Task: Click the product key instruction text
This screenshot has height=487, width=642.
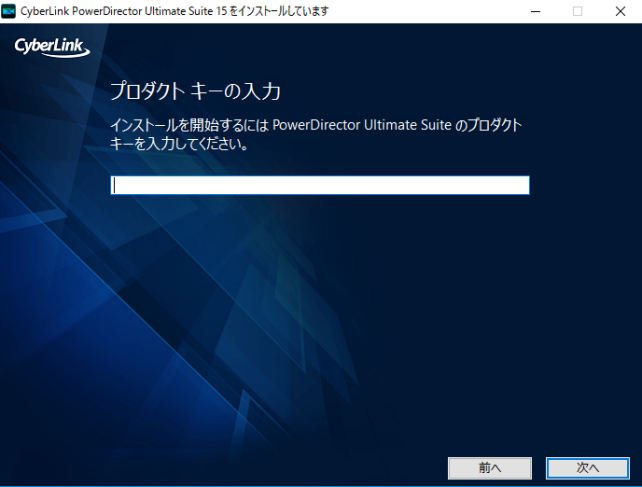Action: click(x=316, y=134)
